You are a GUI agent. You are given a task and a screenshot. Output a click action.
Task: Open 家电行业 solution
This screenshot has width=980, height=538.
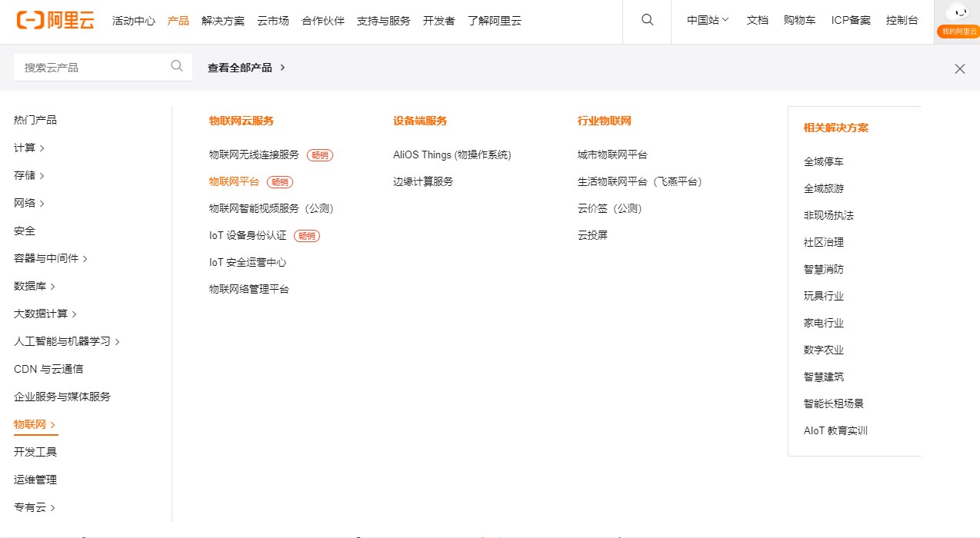tap(824, 323)
